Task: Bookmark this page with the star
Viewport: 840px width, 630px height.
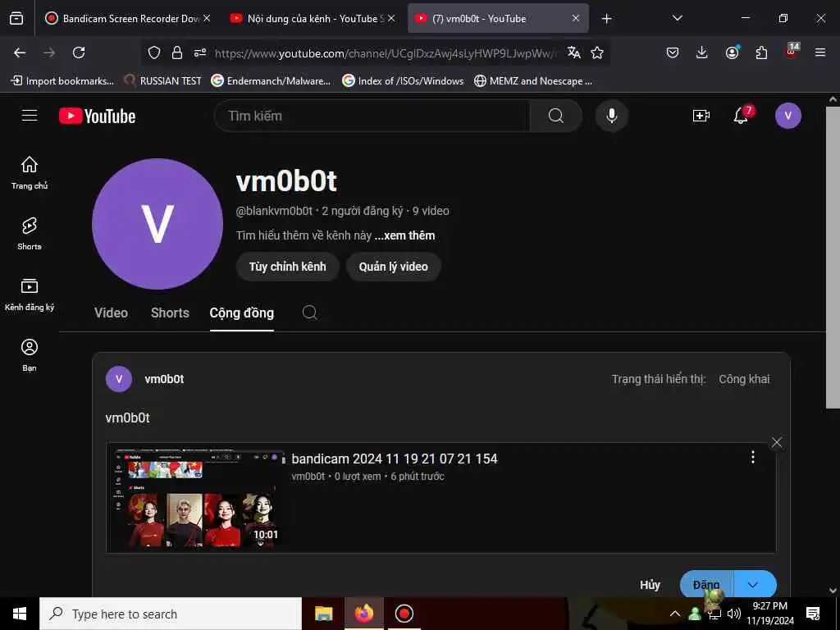Action: coord(597,52)
